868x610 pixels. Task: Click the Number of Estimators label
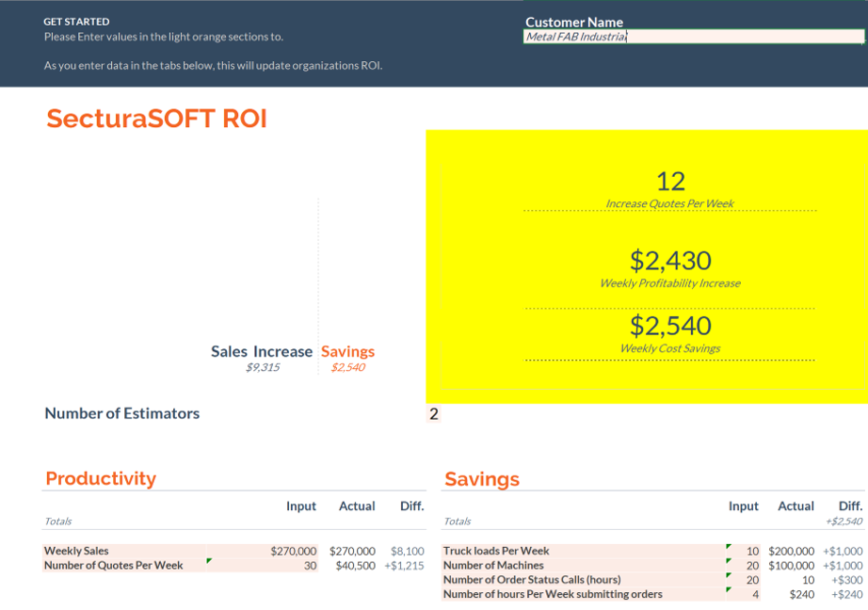122,413
